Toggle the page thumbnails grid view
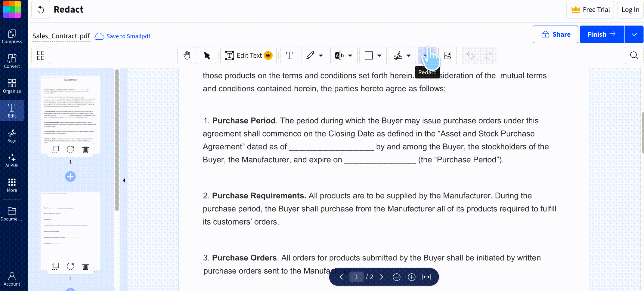644x291 pixels. [x=41, y=55]
